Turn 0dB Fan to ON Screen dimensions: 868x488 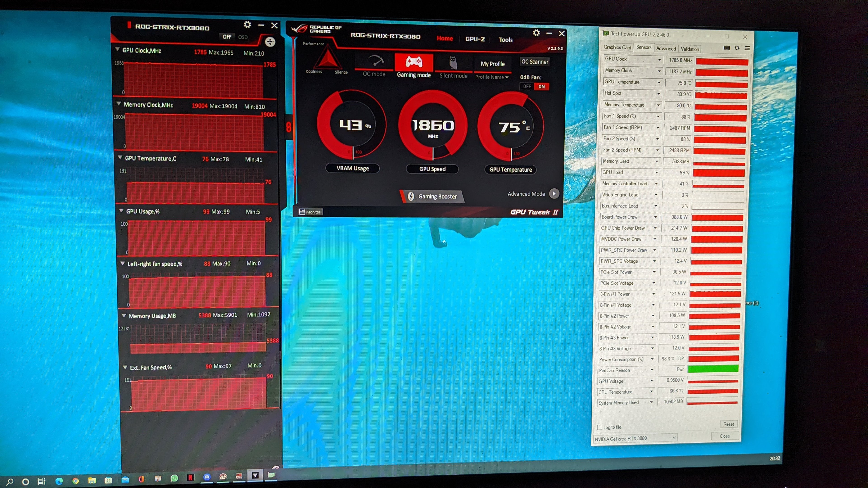click(x=542, y=87)
